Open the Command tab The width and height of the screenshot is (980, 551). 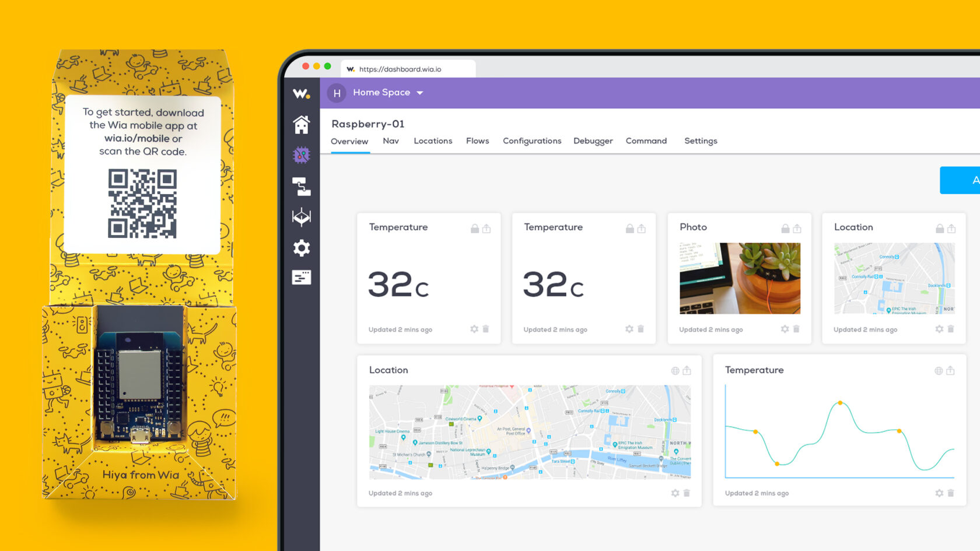(x=646, y=141)
